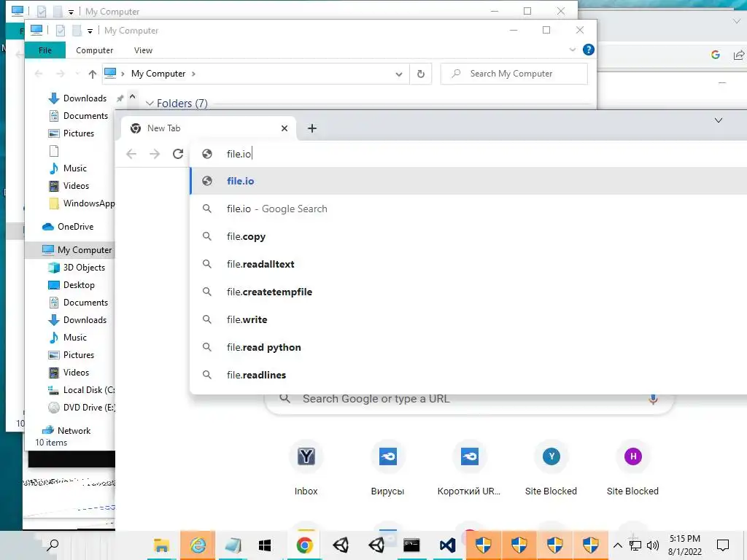Click the globe icon in Chrome address bar
This screenshot has width=747, height=560.
coord(206,154)
